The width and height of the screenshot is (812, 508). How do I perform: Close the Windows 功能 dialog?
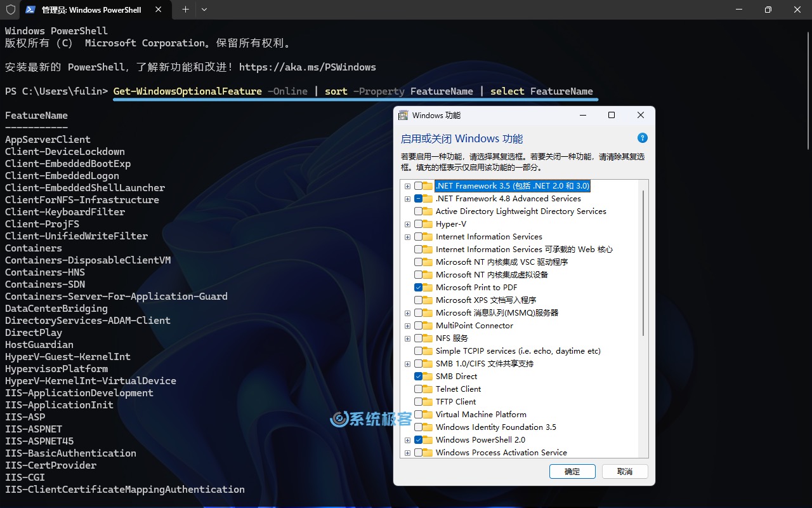coord(641,115)
